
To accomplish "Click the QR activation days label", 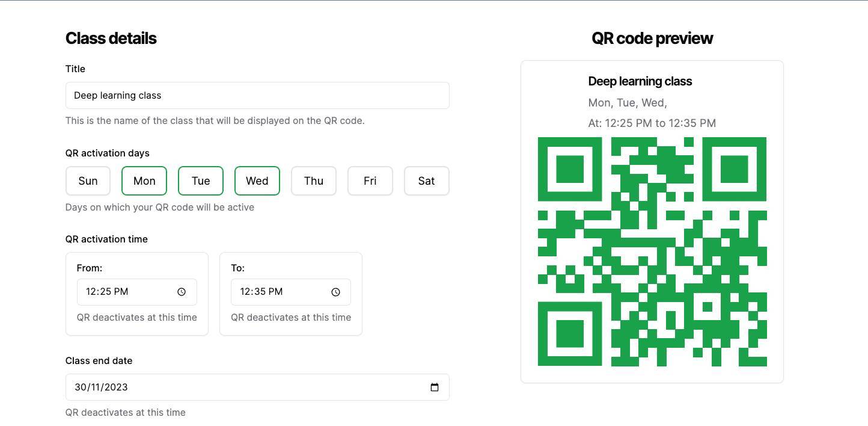I will pos(108,153).
